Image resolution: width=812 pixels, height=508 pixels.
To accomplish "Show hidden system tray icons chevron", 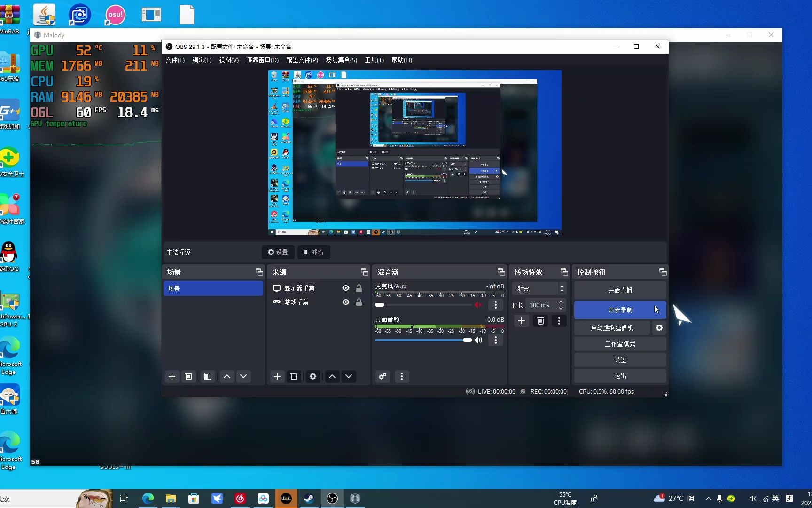I will tap(708, 499).
